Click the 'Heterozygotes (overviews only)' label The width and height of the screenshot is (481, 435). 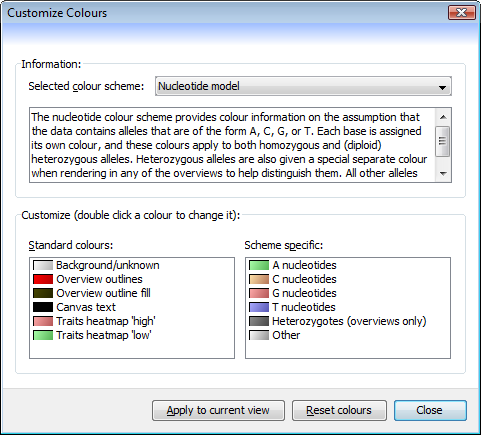[x=349, y=321]
